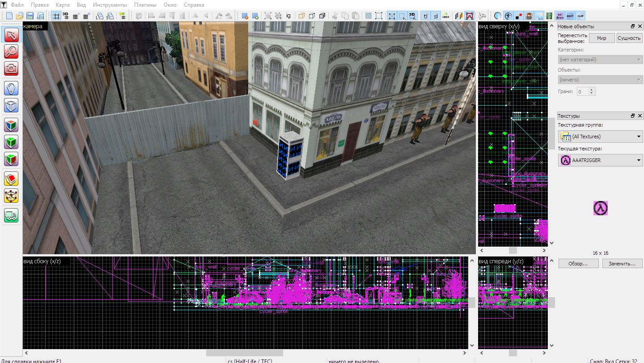
Task: Select the Block creation tool
Action: coord(11,106)
